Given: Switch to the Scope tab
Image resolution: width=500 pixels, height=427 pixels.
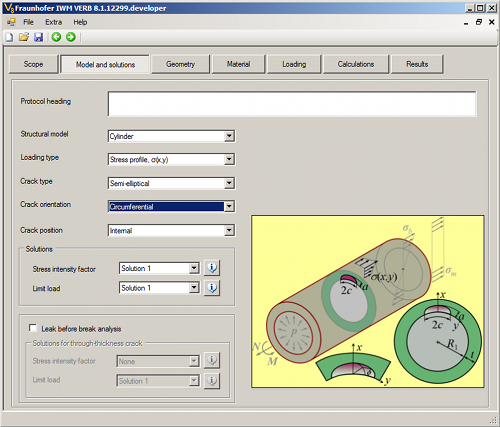Looking at the screenshot, I should coord(33,64).
